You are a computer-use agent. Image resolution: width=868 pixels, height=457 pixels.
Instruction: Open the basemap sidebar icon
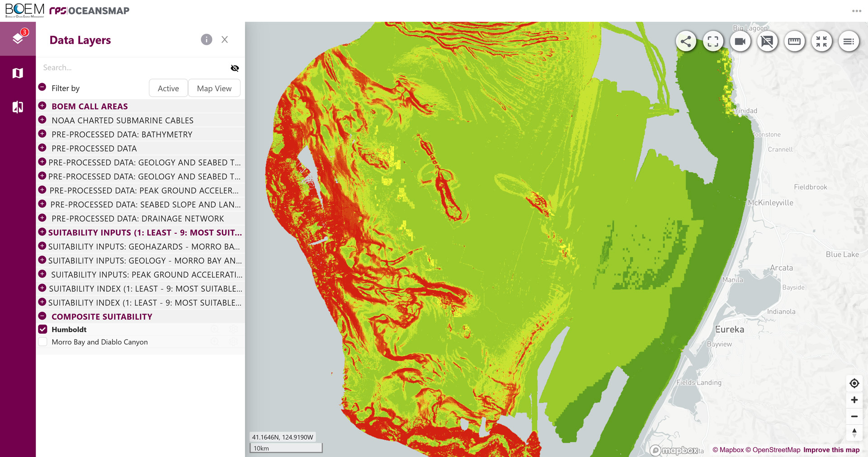tap(18, 73)
